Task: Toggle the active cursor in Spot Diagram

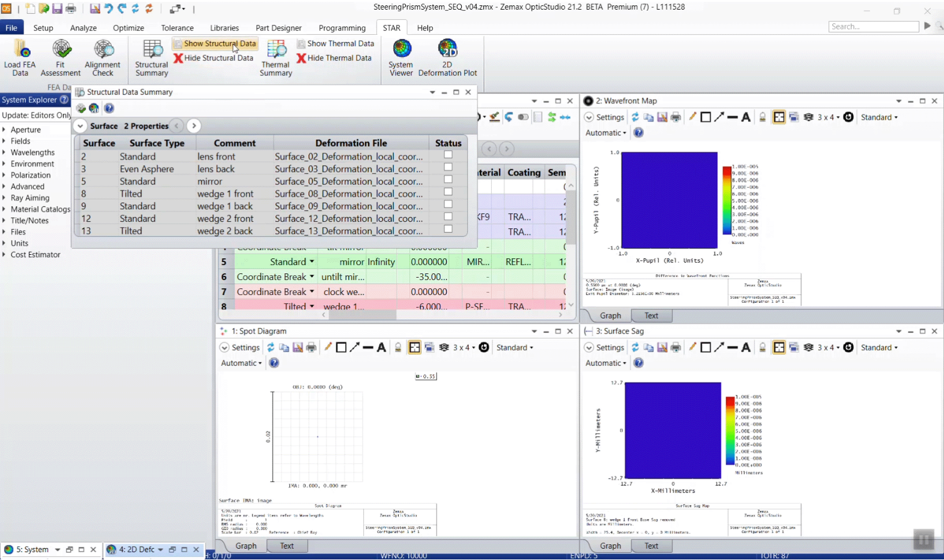Action: (x=414, y=347)
